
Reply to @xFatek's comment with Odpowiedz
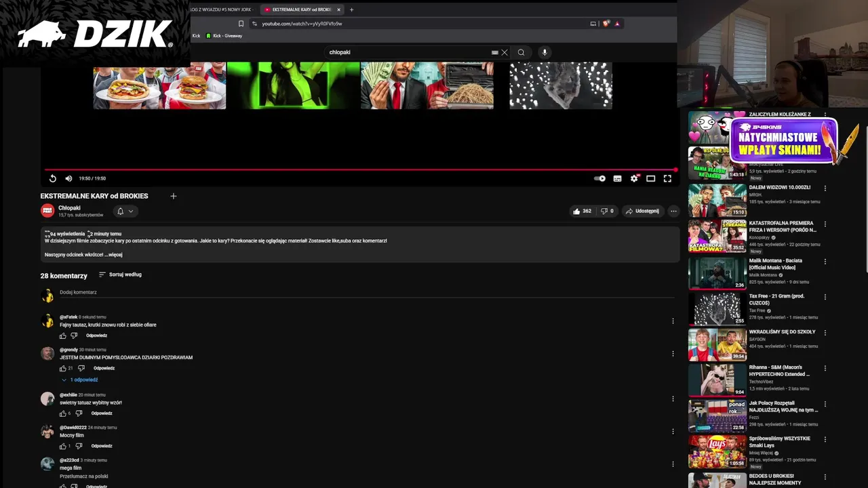(x=96, y=335)
